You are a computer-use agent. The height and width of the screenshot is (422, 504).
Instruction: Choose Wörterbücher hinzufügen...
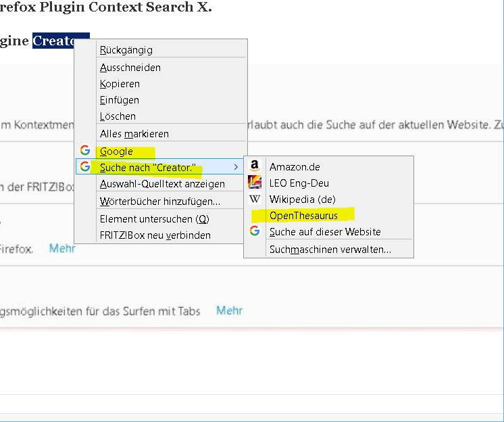click(159, 202)
